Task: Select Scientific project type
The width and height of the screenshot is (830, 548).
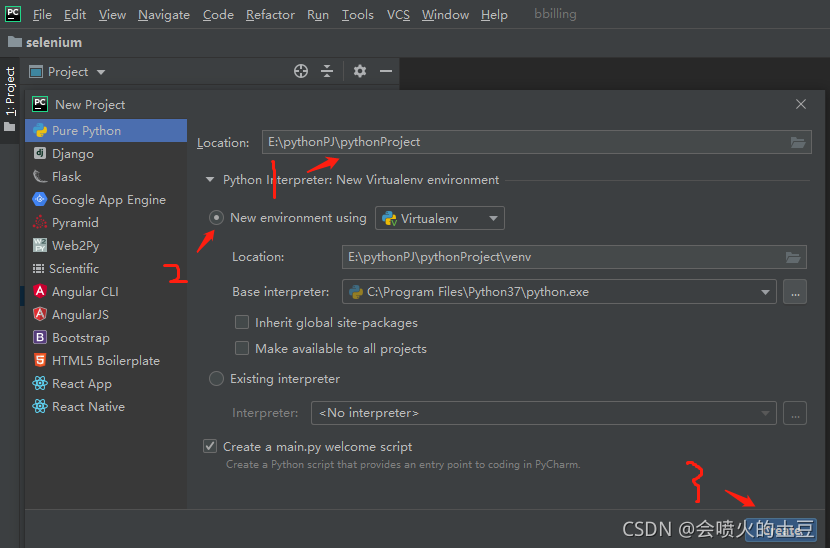Action: click(106, 268)
